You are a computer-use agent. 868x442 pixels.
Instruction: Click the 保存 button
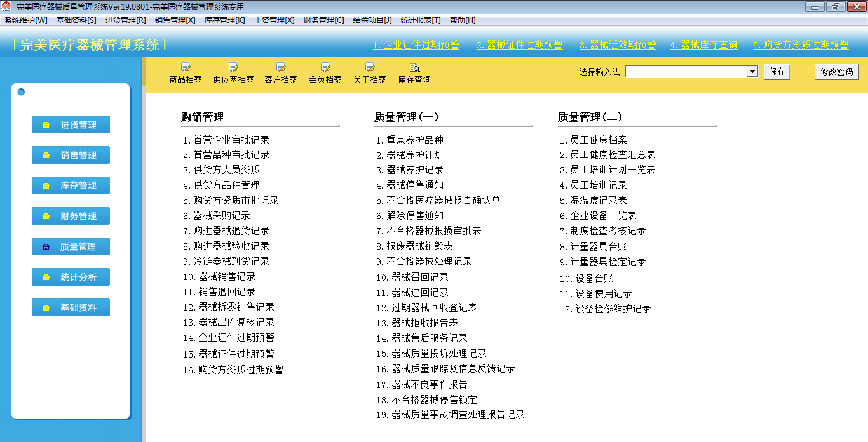[777, 72]
